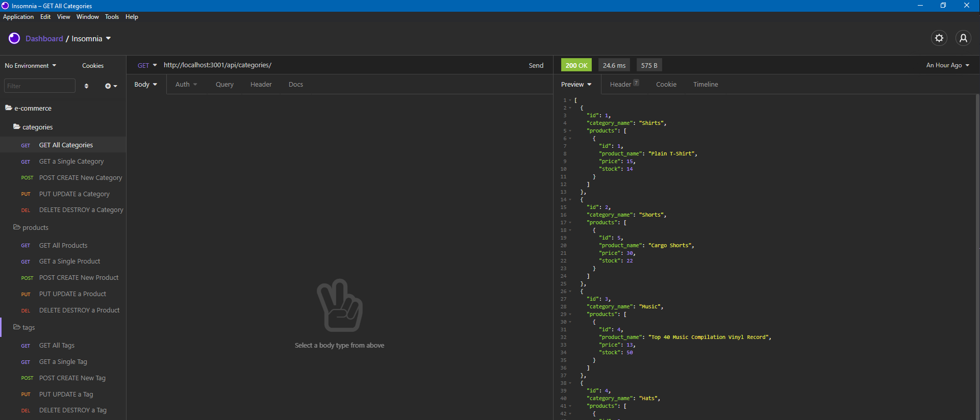Viewport: 980px width, 420px height.
Task: Open the Body type dropdown
Action: point(146,85)
